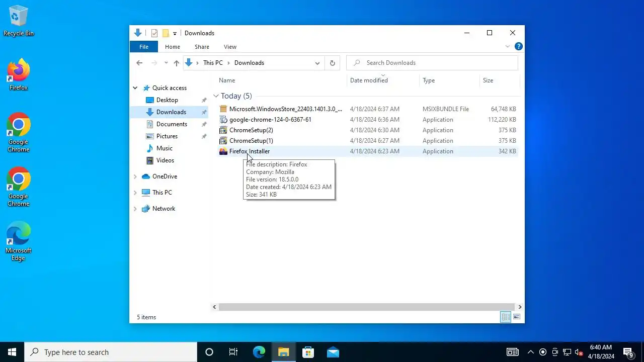Launch Microsoft Edge from the taskbar
Image resolution: width=644 pixels, height=362 pixels.
(x=259, y=352)
